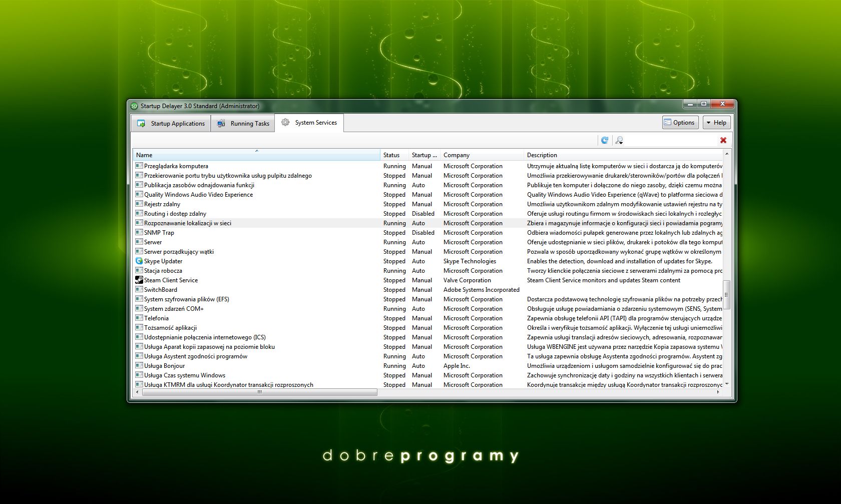Image resolution: width=841 pixels, height=504 pixels.
Task: Select Przekierowanie portu trybu użytkownika row
Action: coord(428,176)
